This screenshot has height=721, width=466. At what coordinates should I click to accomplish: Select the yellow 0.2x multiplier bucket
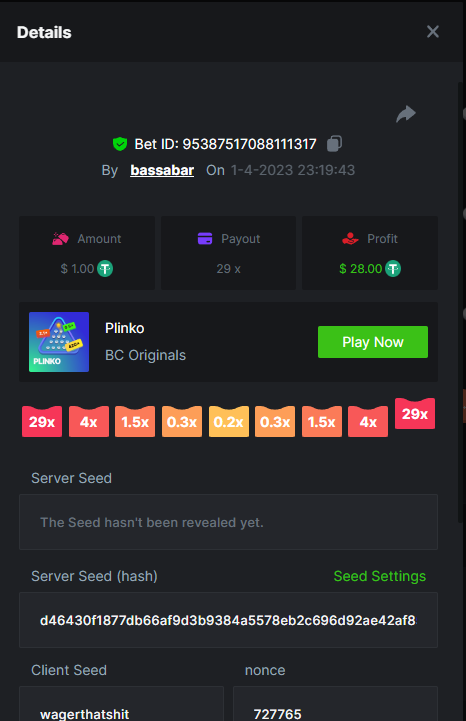(x=229, y=422)
